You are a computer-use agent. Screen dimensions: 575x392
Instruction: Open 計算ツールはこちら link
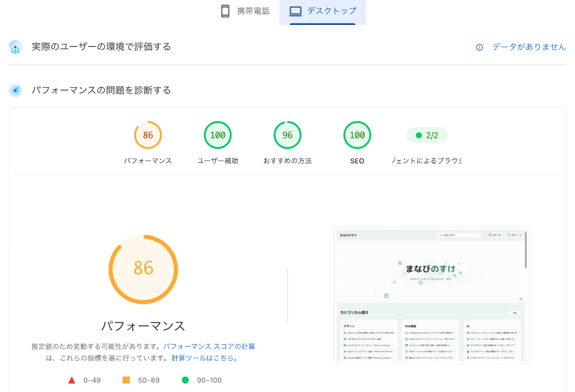tap(205, 358)
